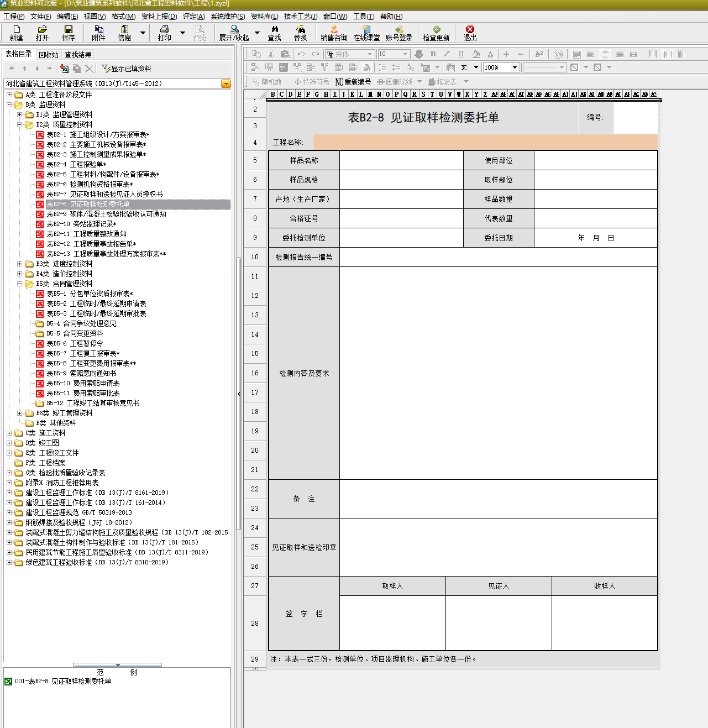
Task: Open 001-表B2-8 见证取样检测委托单 example
Action: tap(63, 681)
